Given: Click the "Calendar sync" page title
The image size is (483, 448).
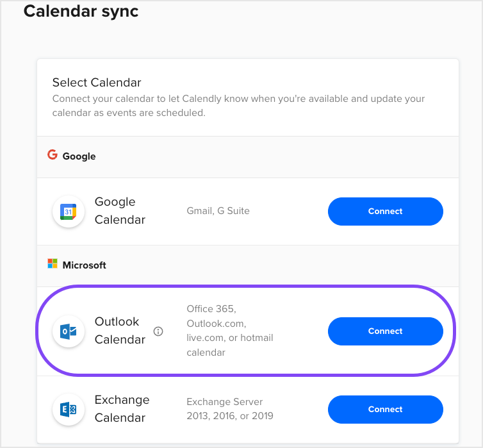Looking at the screenshot, I should coord(81,12).
